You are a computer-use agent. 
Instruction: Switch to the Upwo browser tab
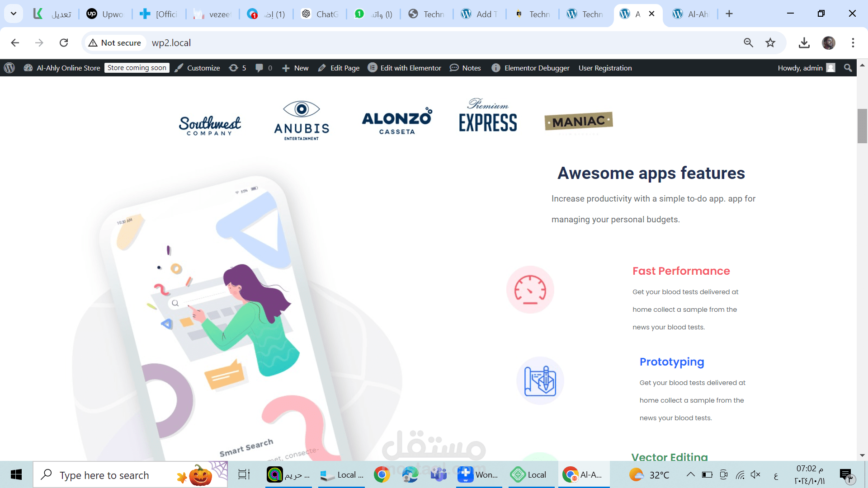pyautogui.click(x=105, y=14)
